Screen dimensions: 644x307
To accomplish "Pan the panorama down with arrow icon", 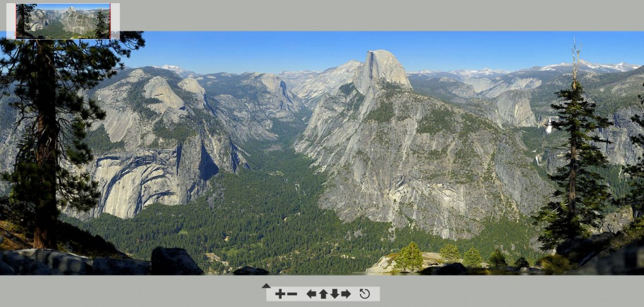I will [x=335, y=294].
